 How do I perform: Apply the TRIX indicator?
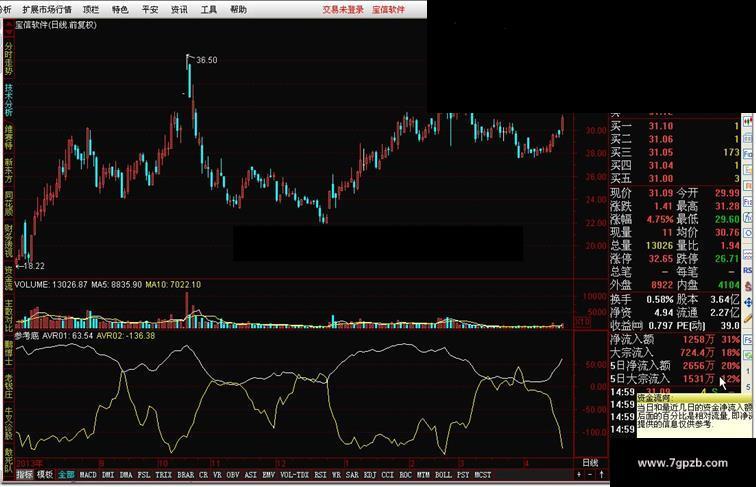(163, 475)
